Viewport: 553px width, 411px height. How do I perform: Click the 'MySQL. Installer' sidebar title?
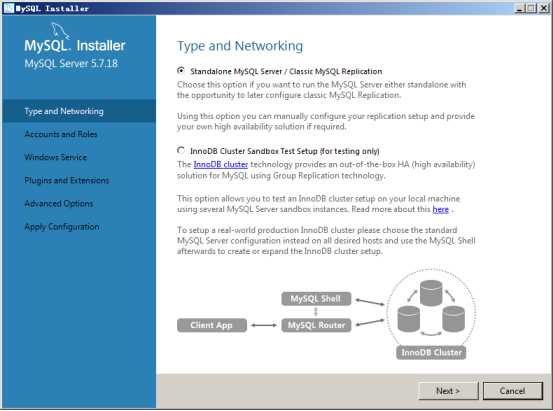click(x=75, y=46)
